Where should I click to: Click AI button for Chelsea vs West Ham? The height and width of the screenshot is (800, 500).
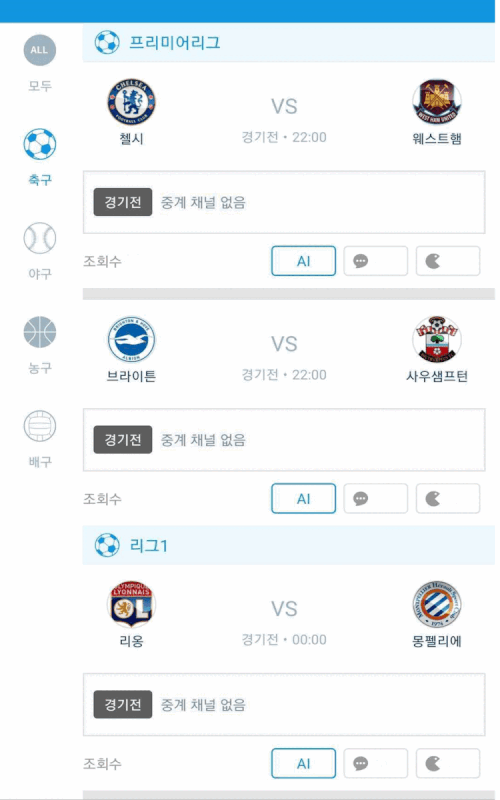click(304, 261)
